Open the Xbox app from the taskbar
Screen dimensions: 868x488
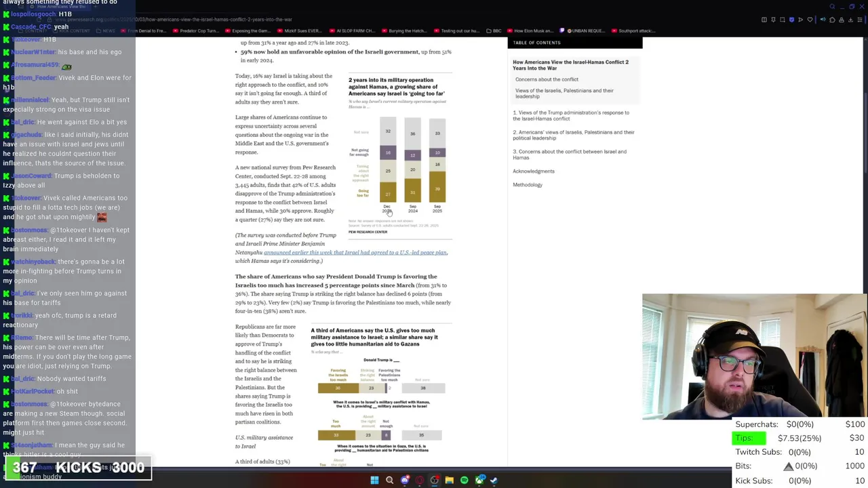pos(479,481)
